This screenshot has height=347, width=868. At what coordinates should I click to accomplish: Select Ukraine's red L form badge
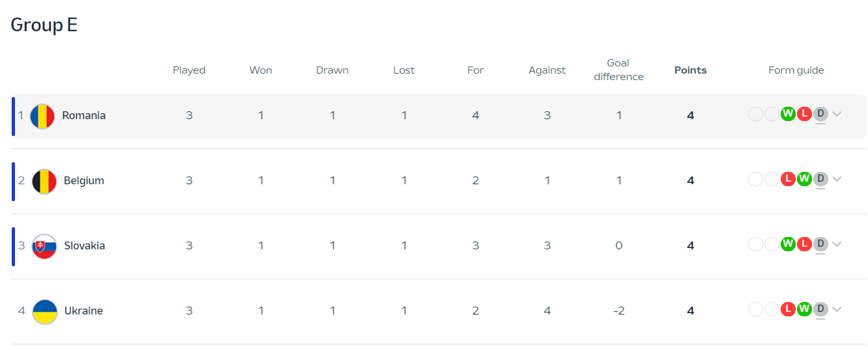[x=788, y=309]
